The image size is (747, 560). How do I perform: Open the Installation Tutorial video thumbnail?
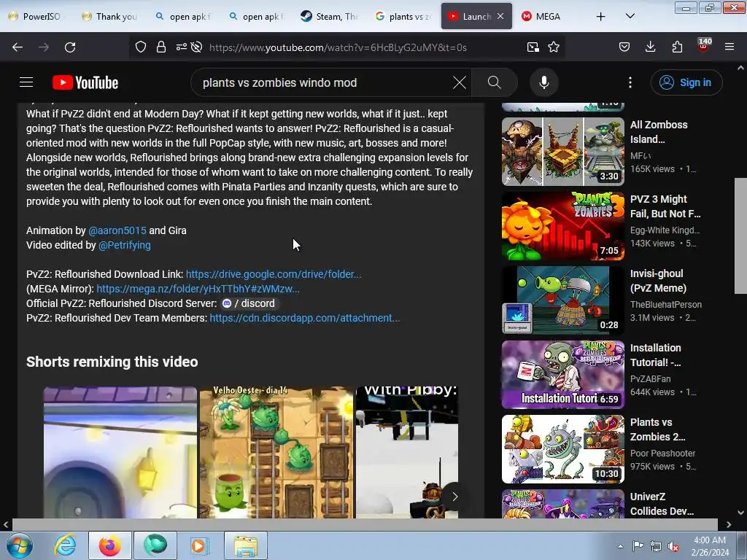562,375
